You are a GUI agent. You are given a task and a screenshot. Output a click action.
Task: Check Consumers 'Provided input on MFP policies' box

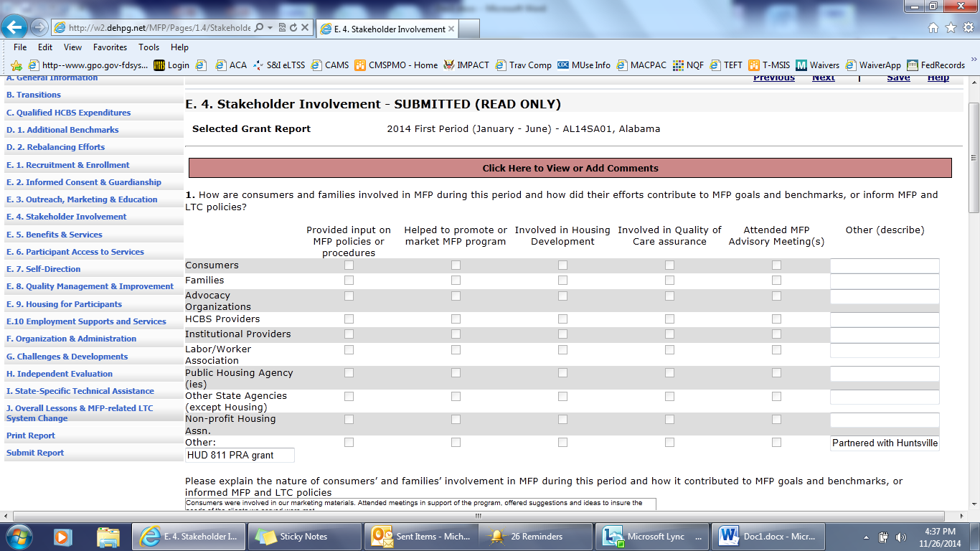point(349,265)
